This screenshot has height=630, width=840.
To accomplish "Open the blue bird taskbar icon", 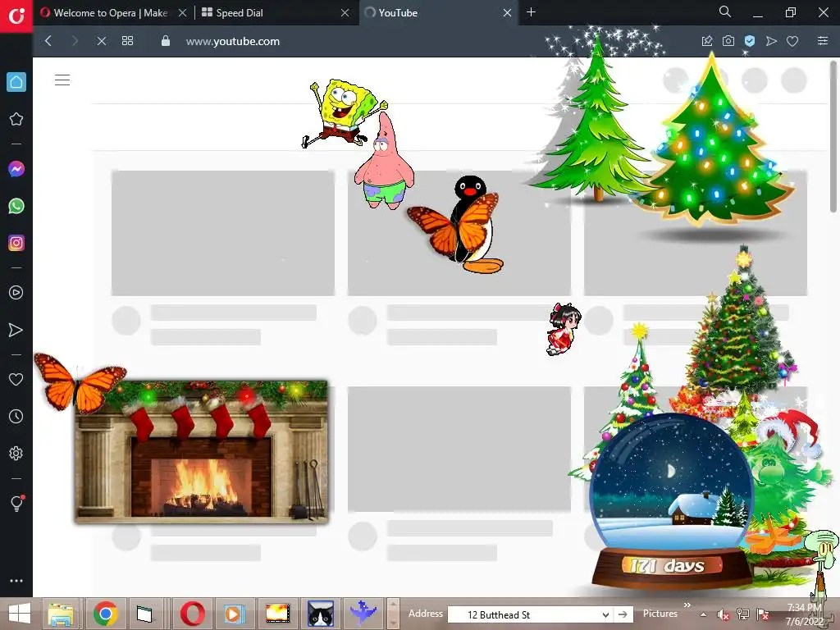I will click(x=363, y=614).
